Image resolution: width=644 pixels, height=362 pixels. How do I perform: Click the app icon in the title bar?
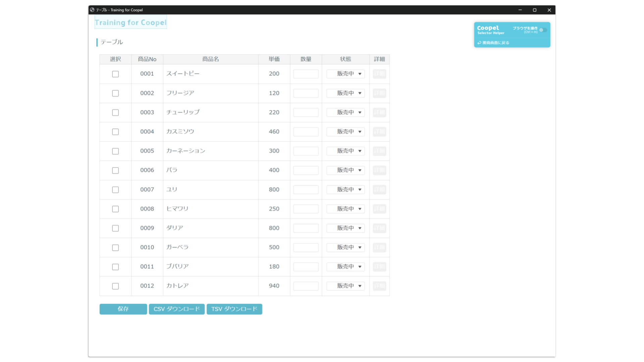click(92, 10)
